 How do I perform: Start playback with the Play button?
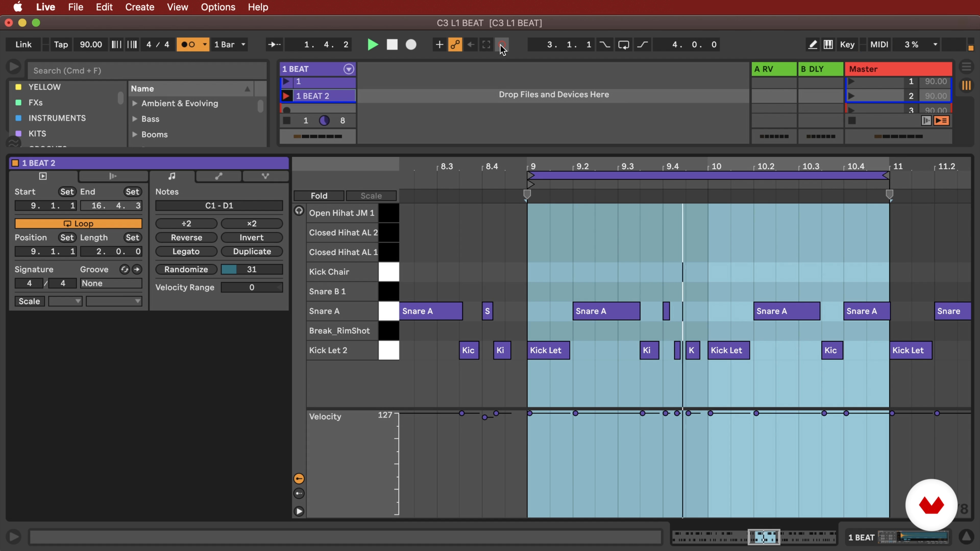coord(373,44)
